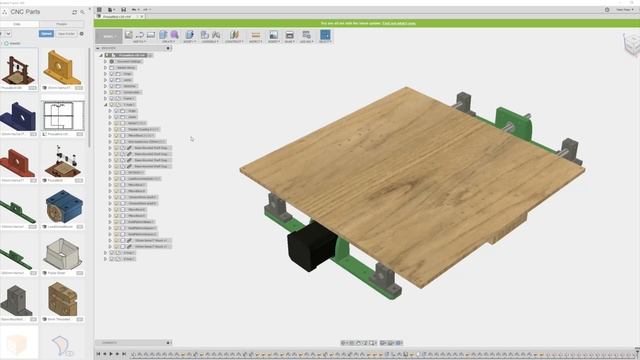The image size is (640, 360).
Task: Click the Save disk icon
Action: tap(123, 10)
